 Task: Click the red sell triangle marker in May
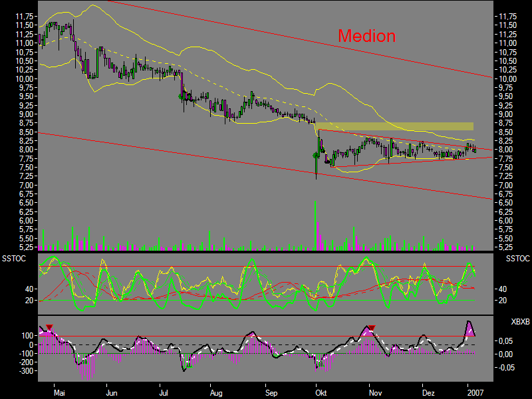coord(49,327)
